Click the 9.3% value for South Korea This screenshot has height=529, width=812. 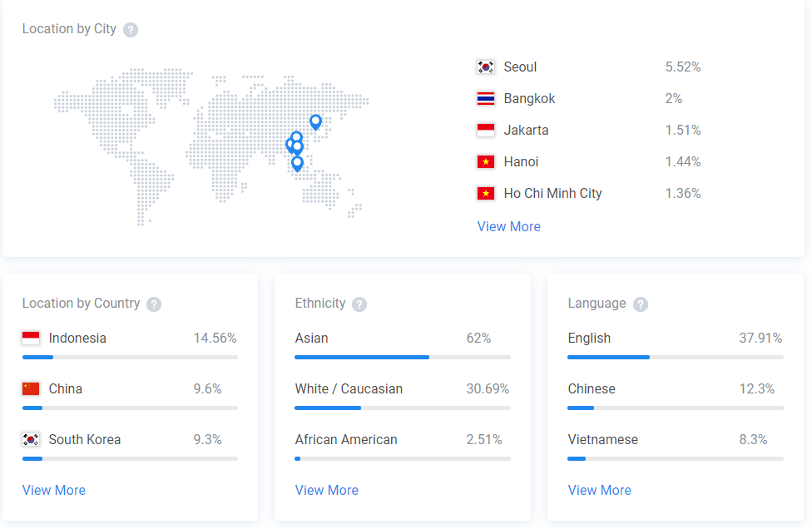(208, 439)
